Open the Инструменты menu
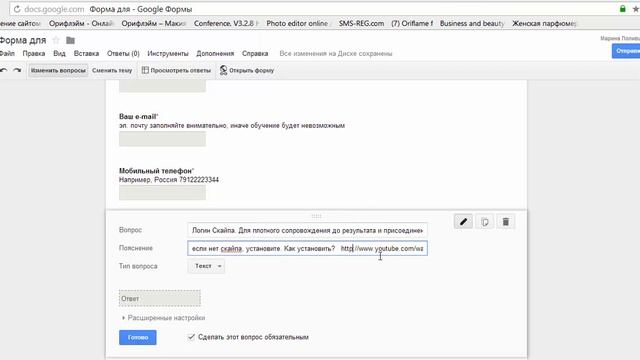Image resolution: width=640 pixels, height=360 pixels. (168, 53)
